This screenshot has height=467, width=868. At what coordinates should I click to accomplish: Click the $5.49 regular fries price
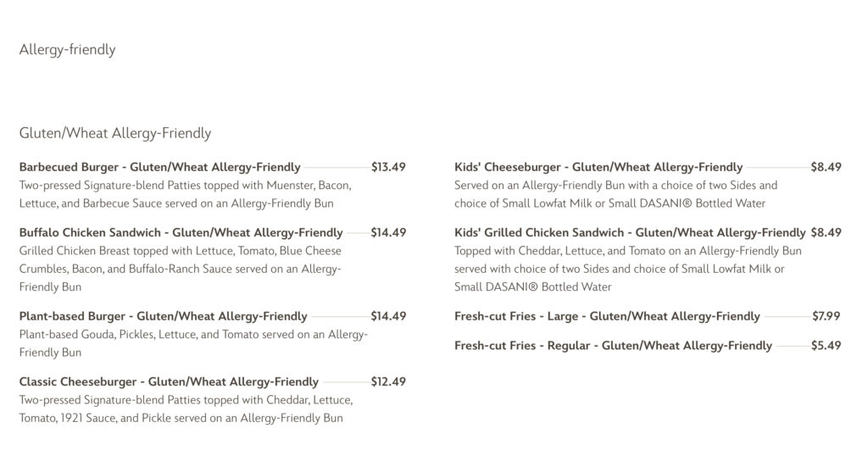click(826, 346)
